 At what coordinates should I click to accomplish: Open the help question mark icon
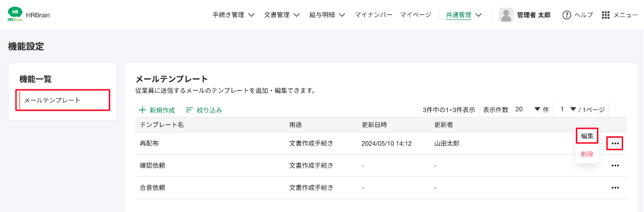click(x=566, y=15)
